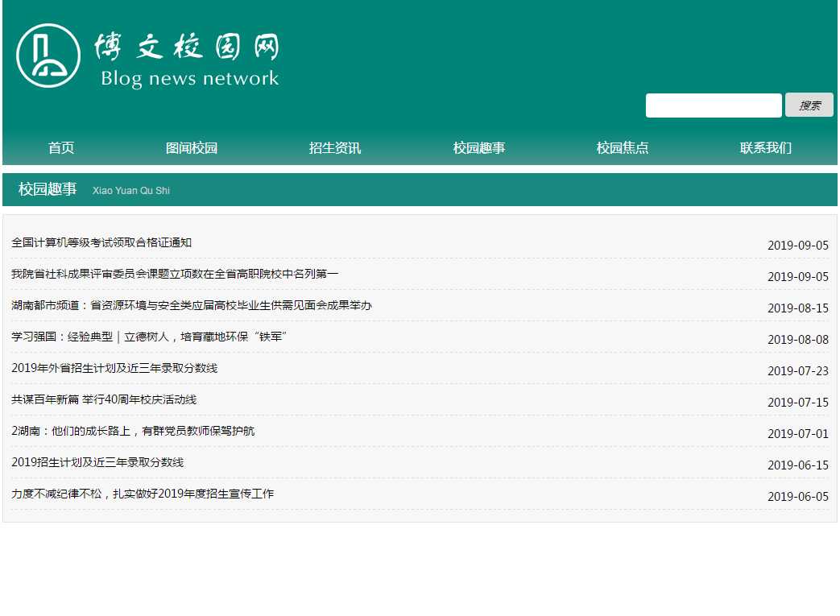840x616 pixels.
Task: Open 校园趣事 in the navigation bar
Action: (x=479, y=148)
